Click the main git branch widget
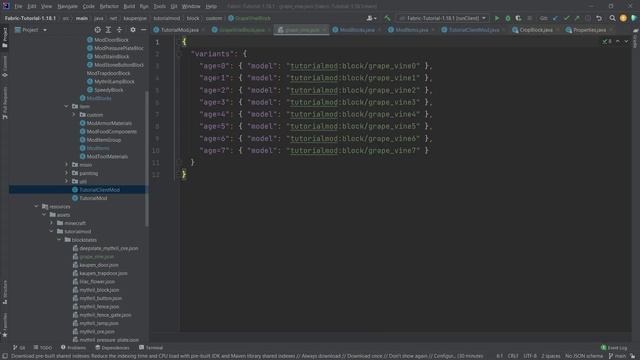 [x=617, y=356]
